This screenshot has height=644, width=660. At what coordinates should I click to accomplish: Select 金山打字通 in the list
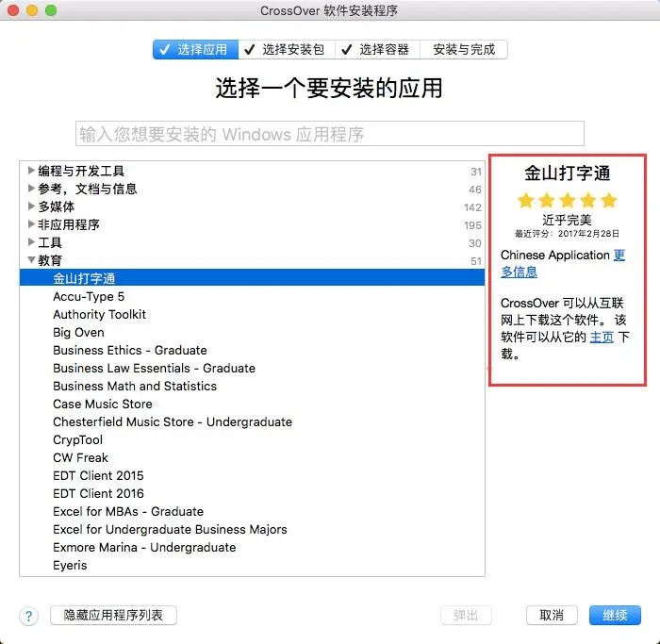[252, 278]
